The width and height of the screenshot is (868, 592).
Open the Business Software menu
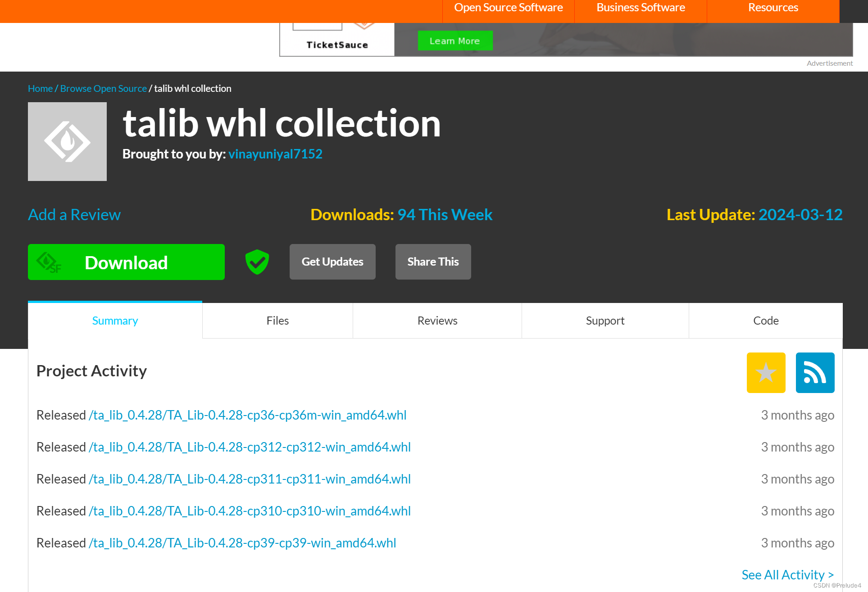pos(641,8)
